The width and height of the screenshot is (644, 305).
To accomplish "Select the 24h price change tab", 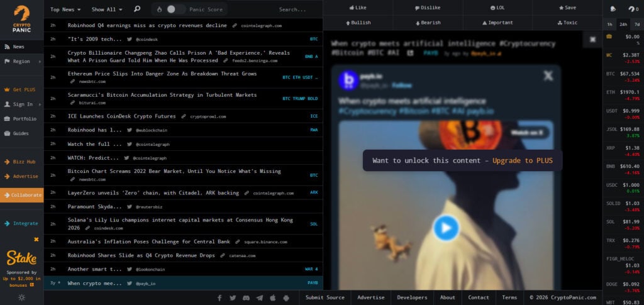I will [x=623, y=25].
